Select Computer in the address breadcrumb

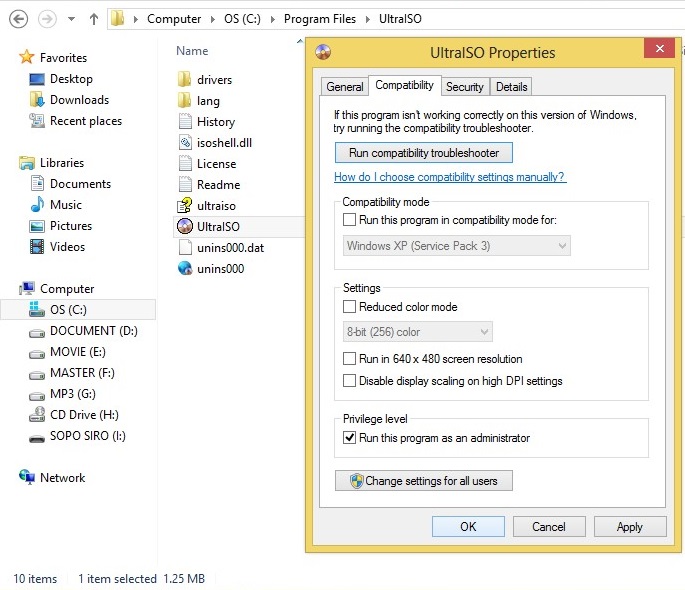[x=174, y=19]
